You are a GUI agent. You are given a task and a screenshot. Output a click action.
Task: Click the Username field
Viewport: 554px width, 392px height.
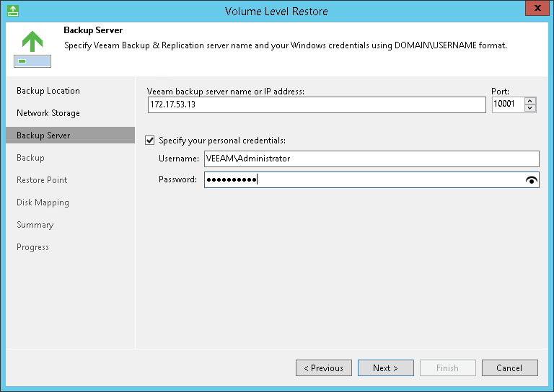point(371,159)
